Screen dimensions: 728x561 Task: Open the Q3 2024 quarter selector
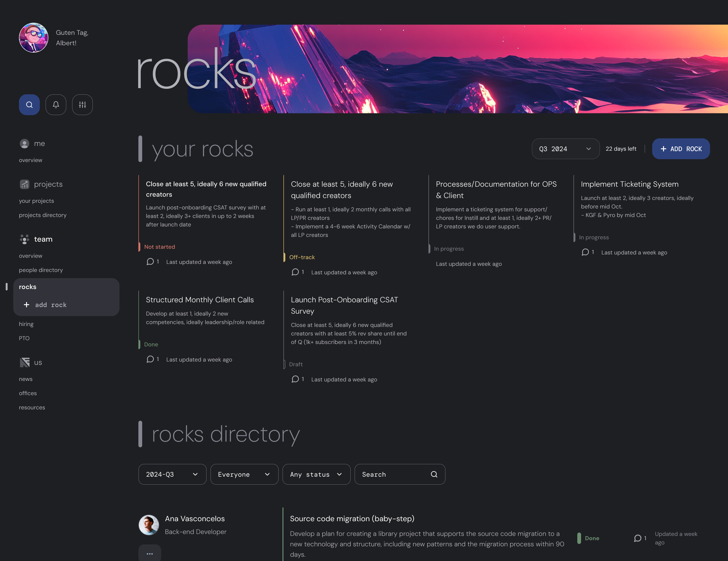tap(565, 149)
